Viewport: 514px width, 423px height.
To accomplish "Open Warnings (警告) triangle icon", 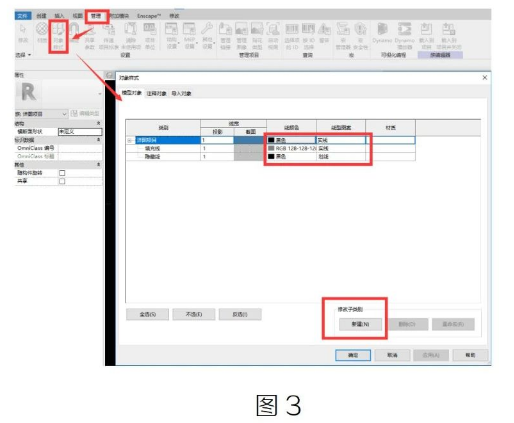I will coord(324,33).
